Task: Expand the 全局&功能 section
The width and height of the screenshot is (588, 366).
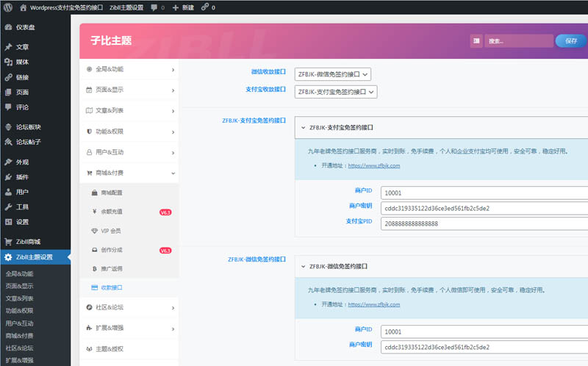Action: point(129,69)
